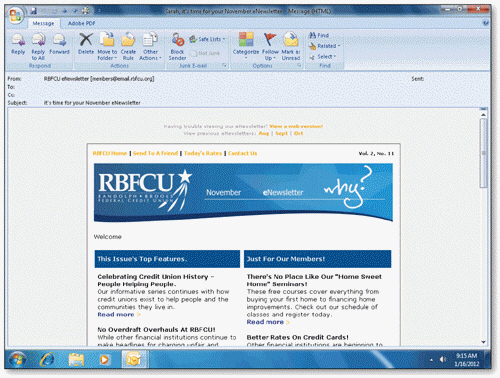Image resolution: width=500 pixels, height=378 pixels.
Task: Click the Send To A Friend link
Action: pos(155,153)
